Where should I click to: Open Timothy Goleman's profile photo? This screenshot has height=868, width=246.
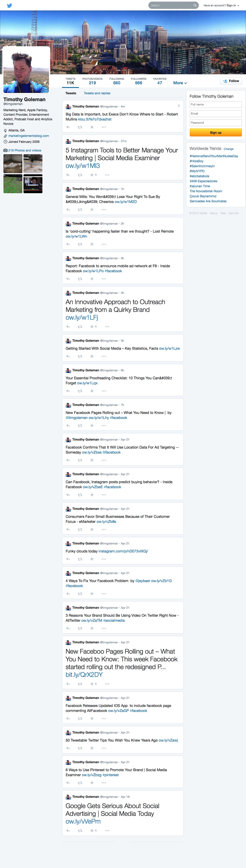[26, 69]
